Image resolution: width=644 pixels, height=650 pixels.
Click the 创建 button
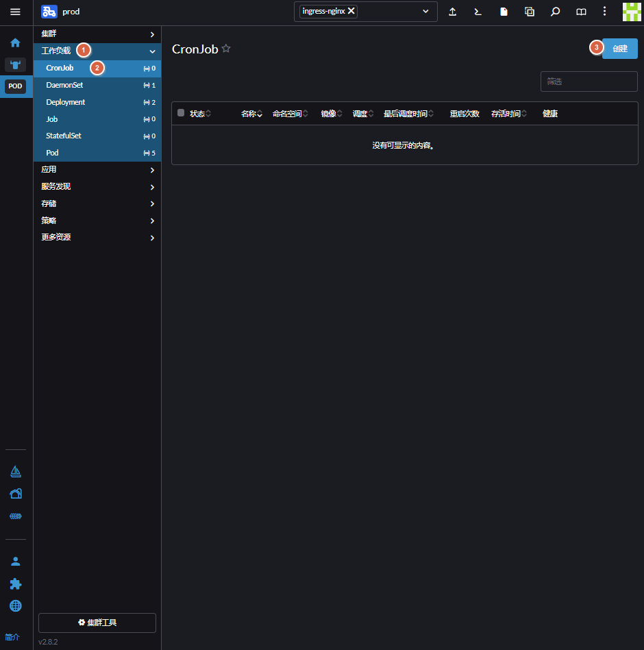(619, 49)
